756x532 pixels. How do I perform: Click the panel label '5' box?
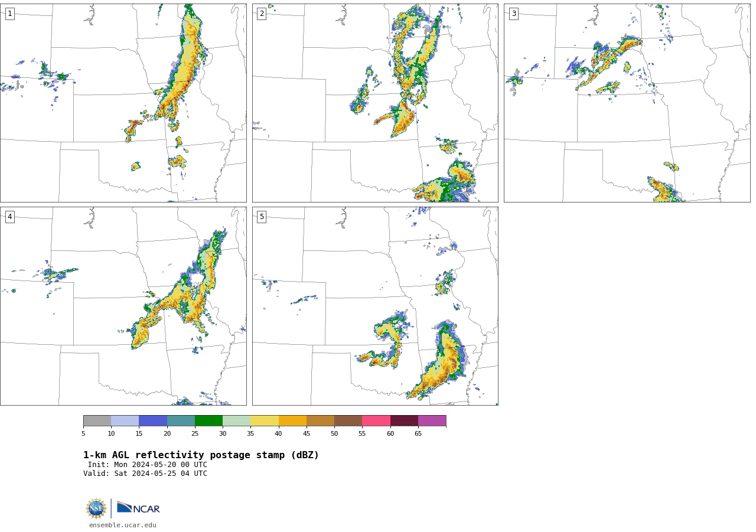click(x=262, y=217)
